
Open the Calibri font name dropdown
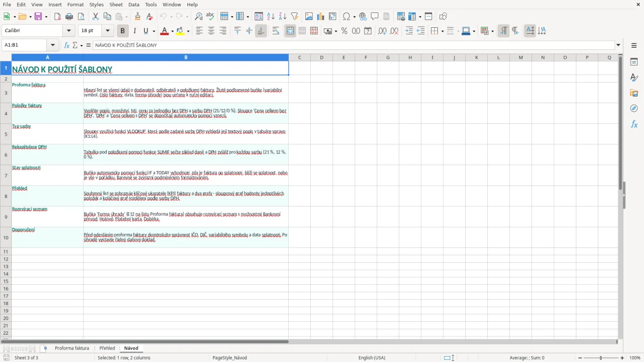[x=69, y=31]
